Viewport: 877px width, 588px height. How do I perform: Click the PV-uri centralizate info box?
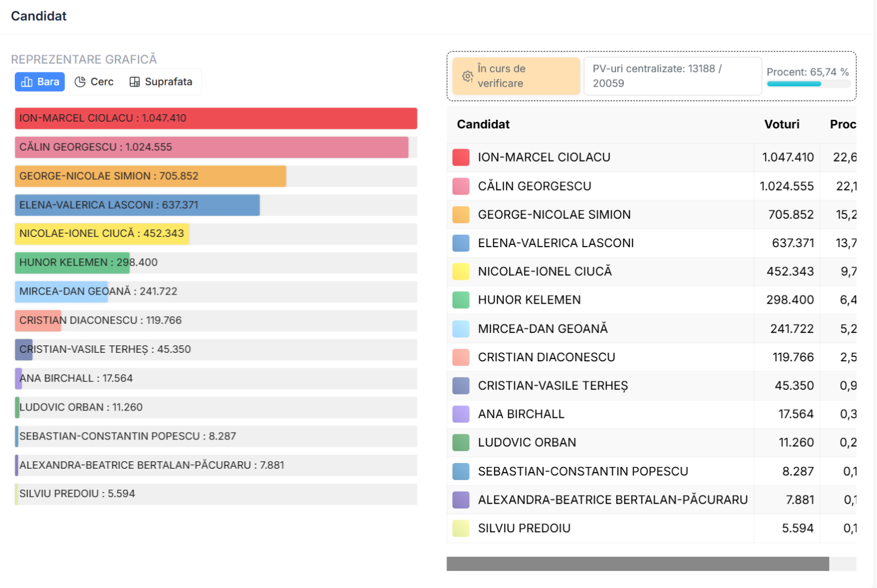pos(672,76)
